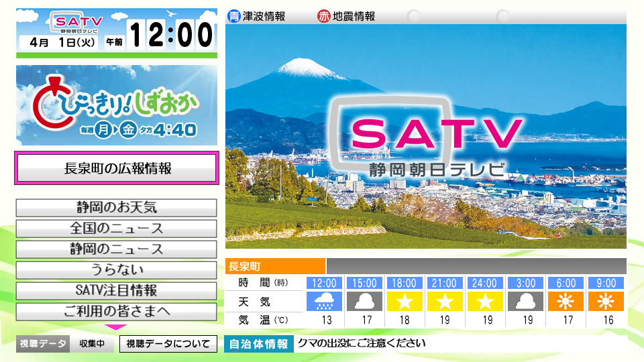Open ご利用の皆さまへ menu item
The image size is (644, 362).
[116, 312]
